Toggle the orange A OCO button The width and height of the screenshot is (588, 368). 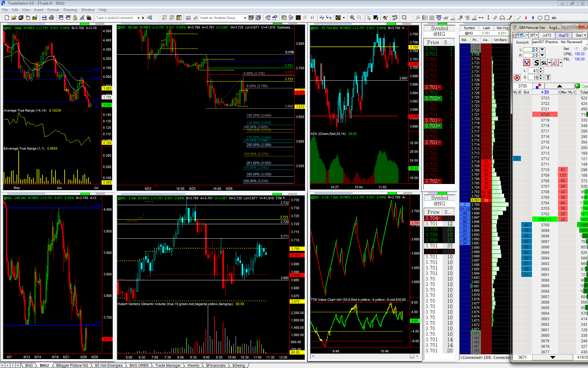[x=555, y=63]
